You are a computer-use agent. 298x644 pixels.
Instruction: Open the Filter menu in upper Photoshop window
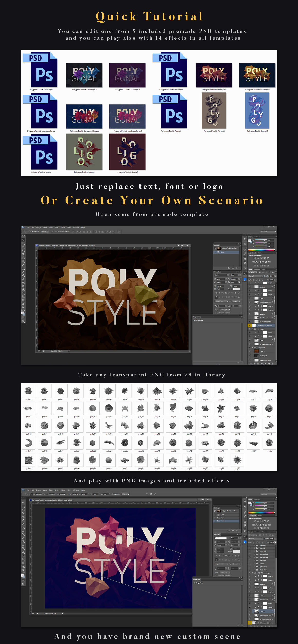[63, 227]
